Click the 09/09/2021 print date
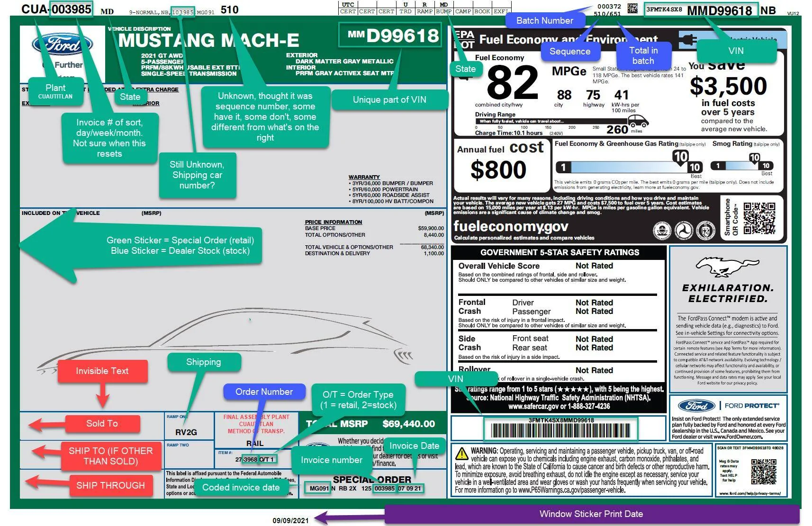The height and width of the screenshot is (526, 812). click(290, 520)
